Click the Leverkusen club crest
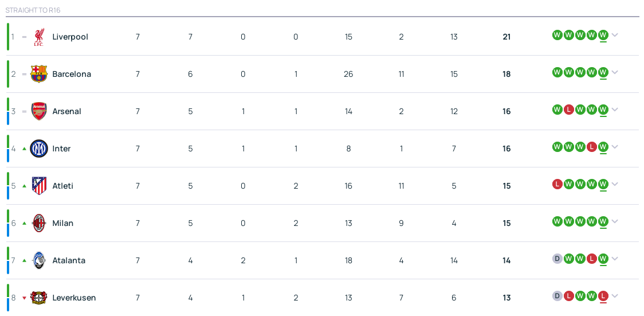Image resolution: width=644 pixels, height=316 pixels. pyautogui.click(x=38, y=298)
